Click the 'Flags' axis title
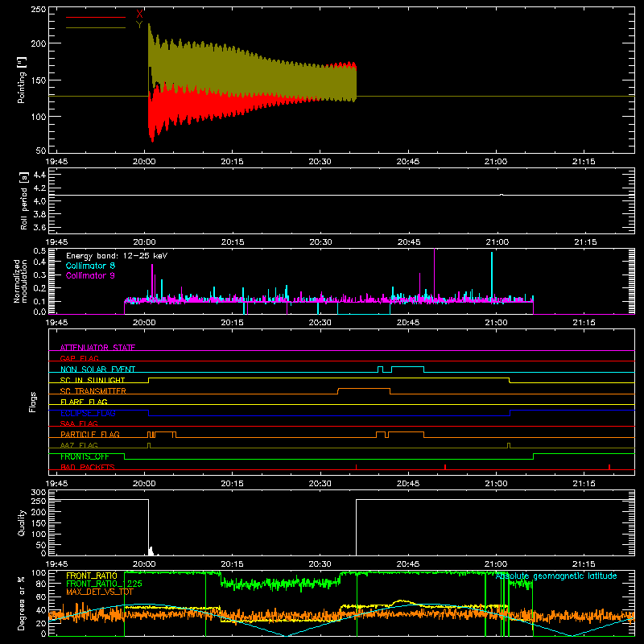This screenshot has width=644, height=644. coord(33,402)
